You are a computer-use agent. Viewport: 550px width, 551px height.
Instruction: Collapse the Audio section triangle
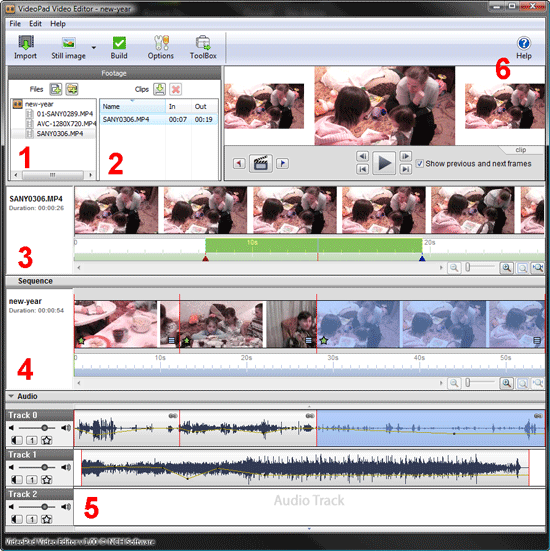[11, 396]
